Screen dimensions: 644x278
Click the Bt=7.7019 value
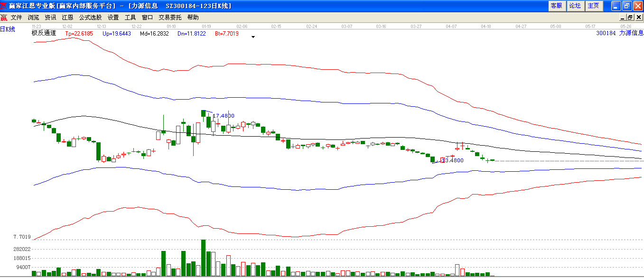tap(227, 34)
